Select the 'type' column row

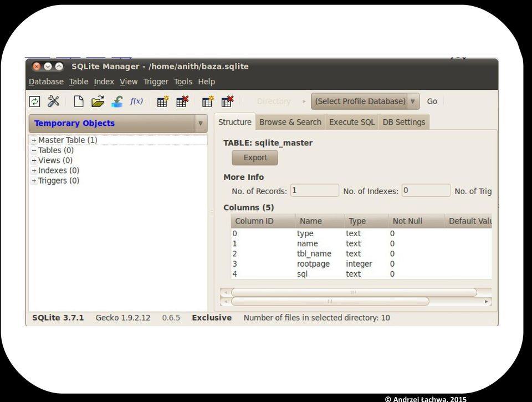click(361, 233)
